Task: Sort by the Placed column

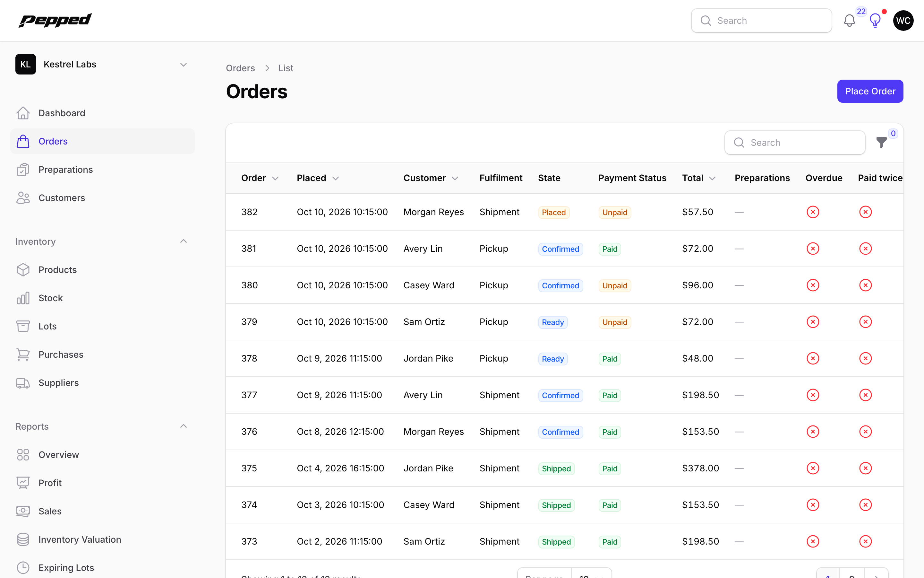Action: pos(318,178)
